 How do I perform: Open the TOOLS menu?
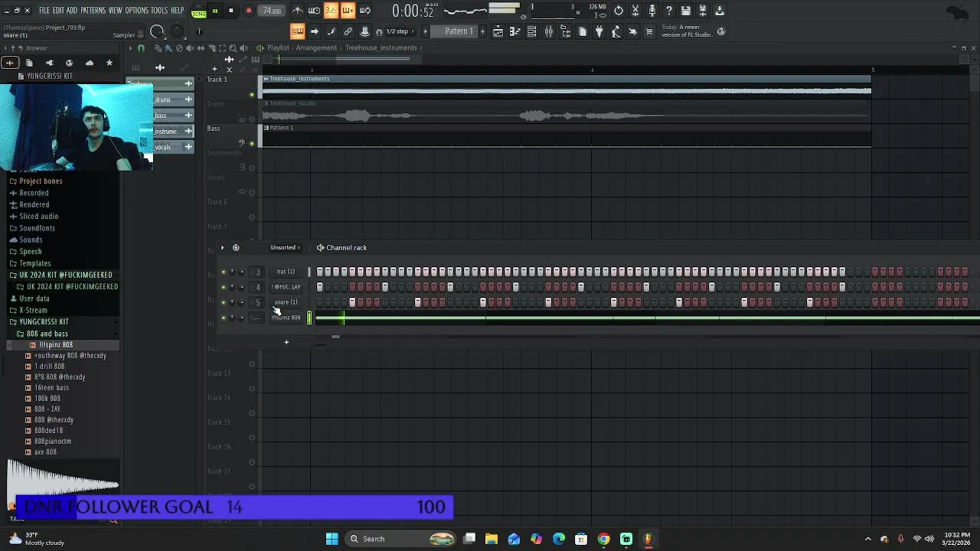[159, 11]
